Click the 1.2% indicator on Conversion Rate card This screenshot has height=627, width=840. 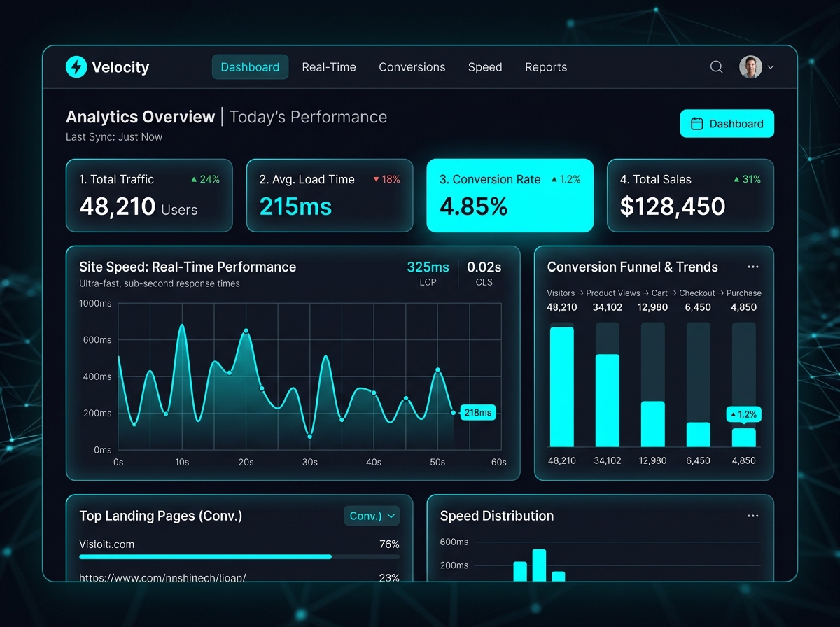coord(566,179)
